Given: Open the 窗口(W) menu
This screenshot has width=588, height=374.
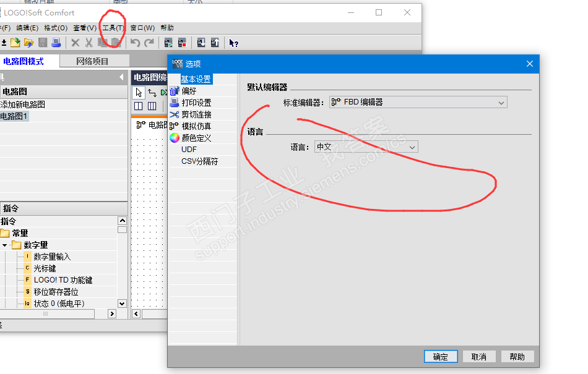Looking at the screenshot, I should 142,28.
